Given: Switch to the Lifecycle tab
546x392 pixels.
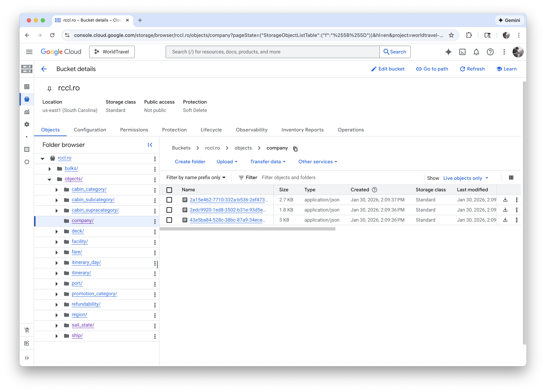Looking at the screenshot, I should click(x=211, y=130).
